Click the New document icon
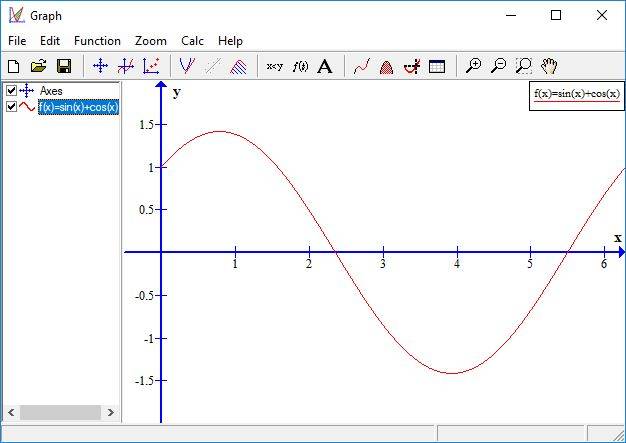The height and width of the screenshot is (443, 626). tap(14, 66)
